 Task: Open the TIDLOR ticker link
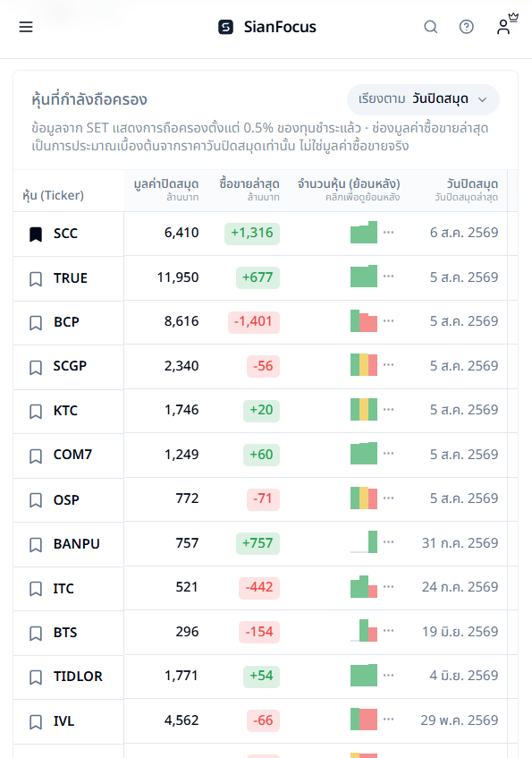pos(78,677)
